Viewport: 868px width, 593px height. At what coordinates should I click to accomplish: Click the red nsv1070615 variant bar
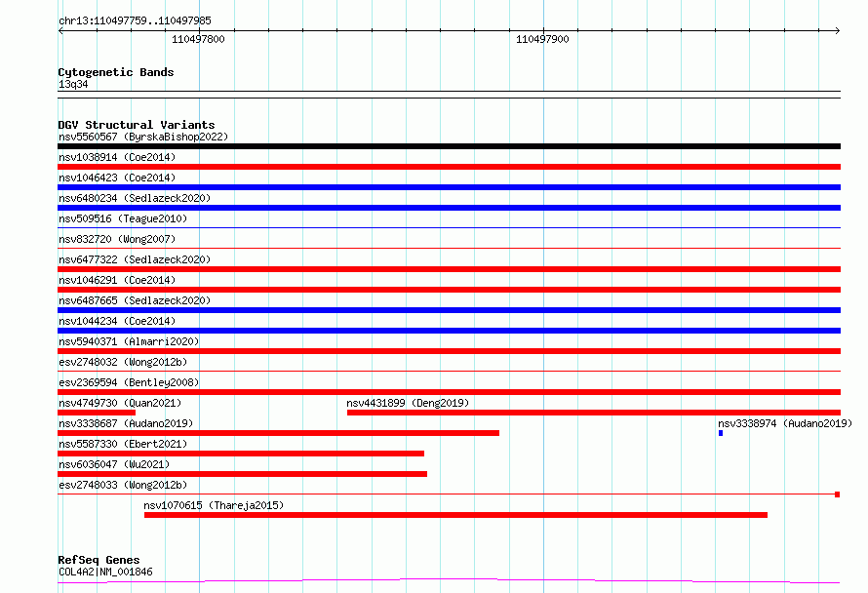pyautogui.click(x=455, y=515)
